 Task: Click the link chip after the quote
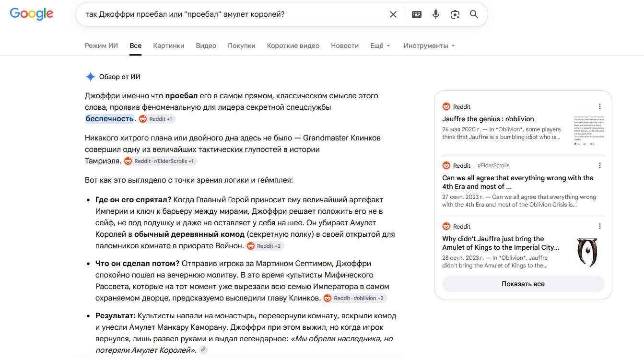[x=203, y=350]
